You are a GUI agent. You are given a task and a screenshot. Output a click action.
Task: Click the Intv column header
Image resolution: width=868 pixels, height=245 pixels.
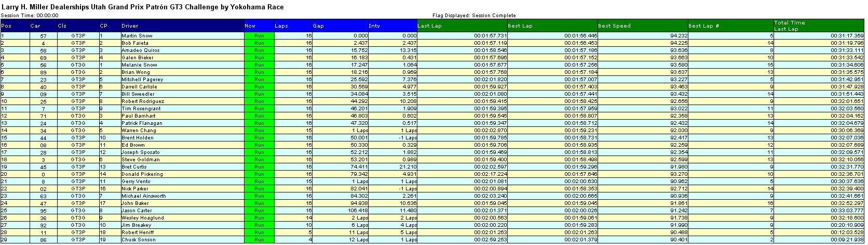pos(374,25)
